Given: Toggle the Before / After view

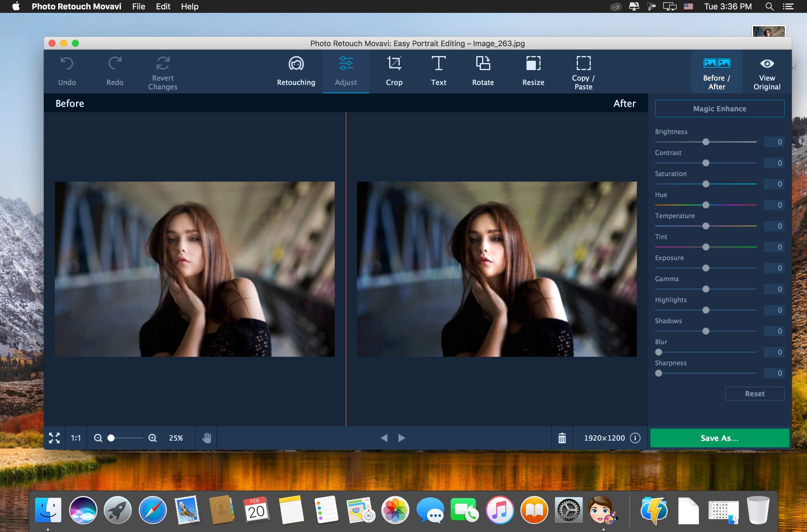Looking at the screenshot, I should (716, 72).
